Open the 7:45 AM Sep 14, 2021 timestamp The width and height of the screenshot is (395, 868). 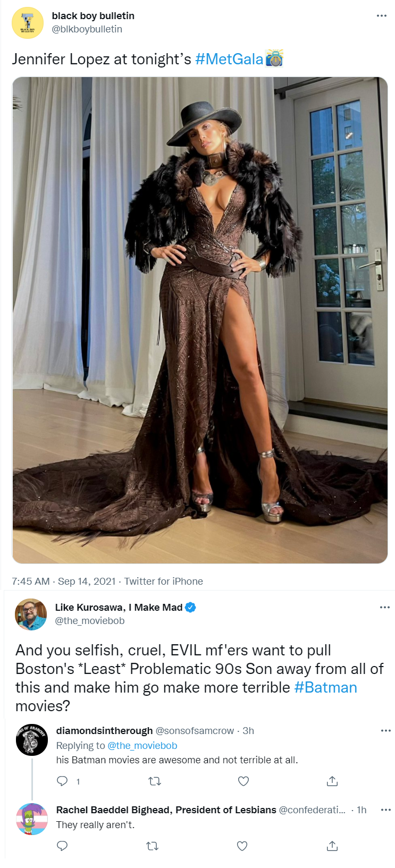64,581
